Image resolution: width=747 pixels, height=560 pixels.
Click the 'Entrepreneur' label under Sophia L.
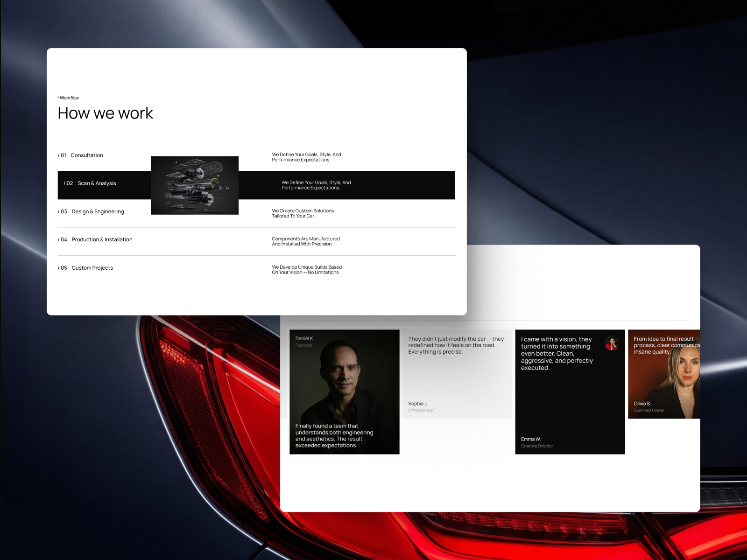[x=421, y=411]
